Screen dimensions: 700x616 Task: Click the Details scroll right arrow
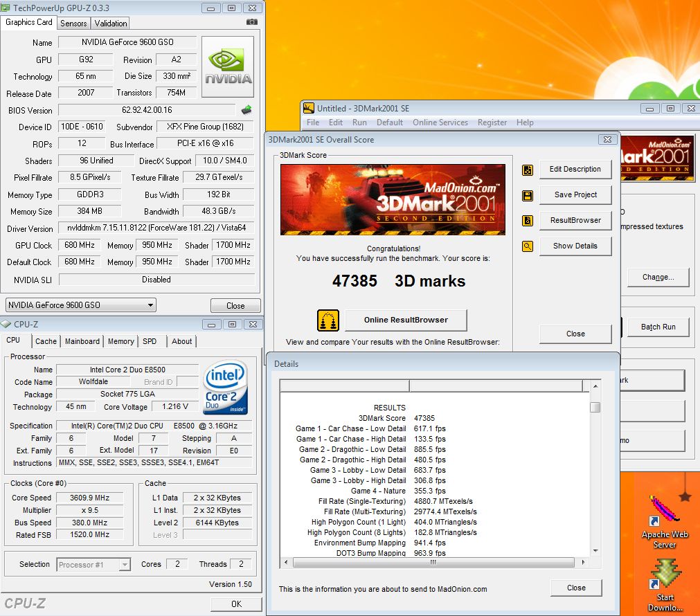[x=583, y=563]
